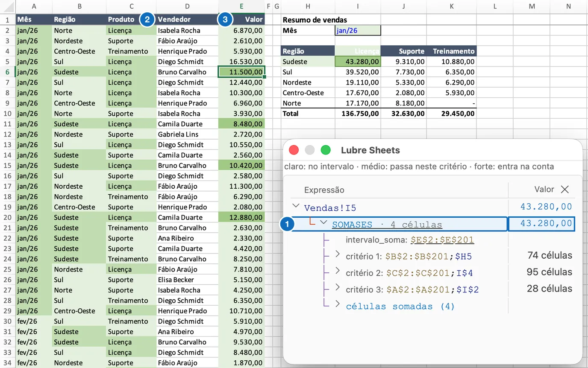
Task: Select the Treinamento header in summary table
Action: (452, 51)
